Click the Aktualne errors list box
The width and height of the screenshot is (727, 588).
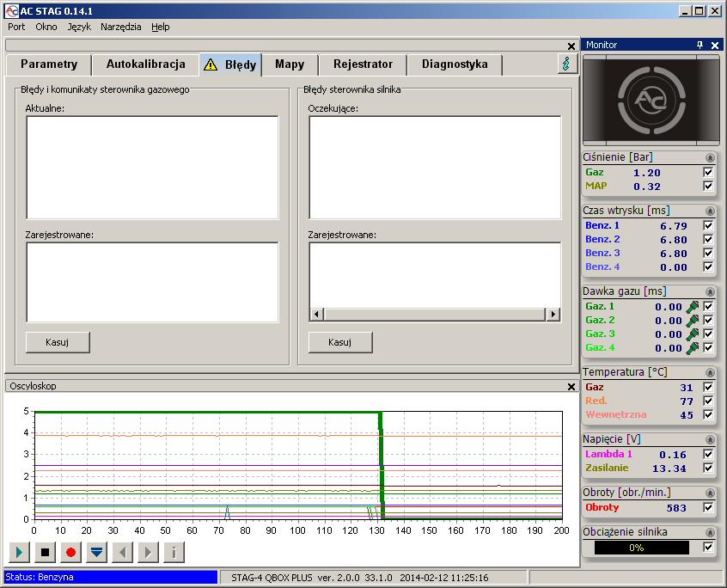[152, 168]
